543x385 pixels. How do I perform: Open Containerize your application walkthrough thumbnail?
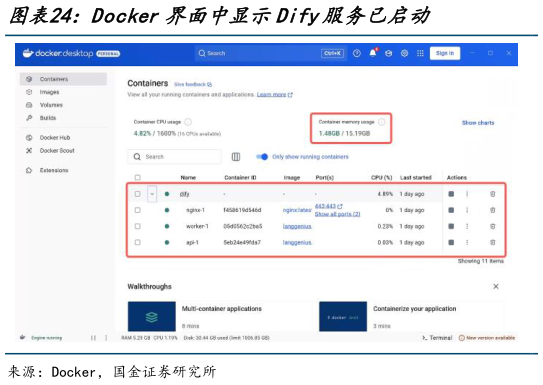343,316
